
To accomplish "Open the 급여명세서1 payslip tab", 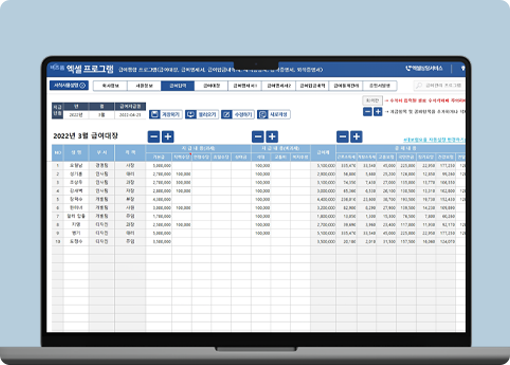I will (x=245, y=86).
